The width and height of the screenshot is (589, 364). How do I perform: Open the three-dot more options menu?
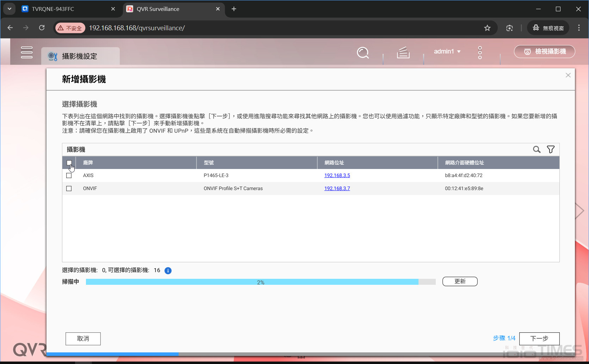(x=480, y=52)
